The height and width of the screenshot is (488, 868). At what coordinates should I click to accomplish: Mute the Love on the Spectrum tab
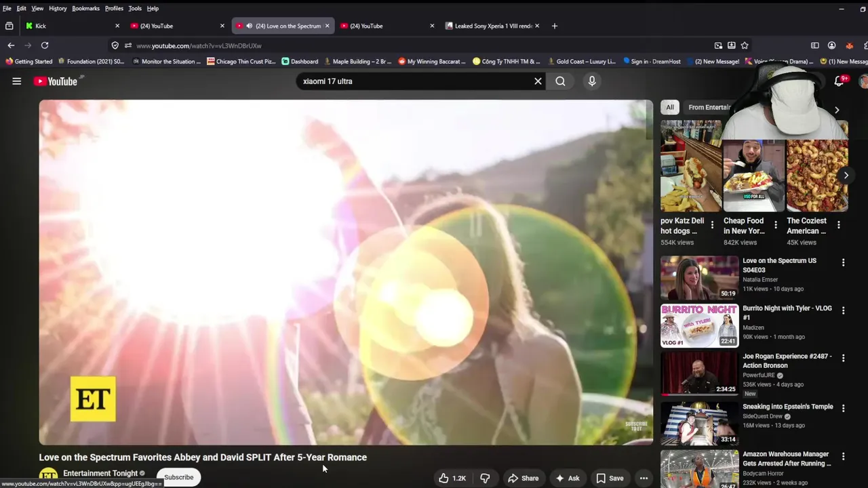pyautogui.click(x=249, y=26)
